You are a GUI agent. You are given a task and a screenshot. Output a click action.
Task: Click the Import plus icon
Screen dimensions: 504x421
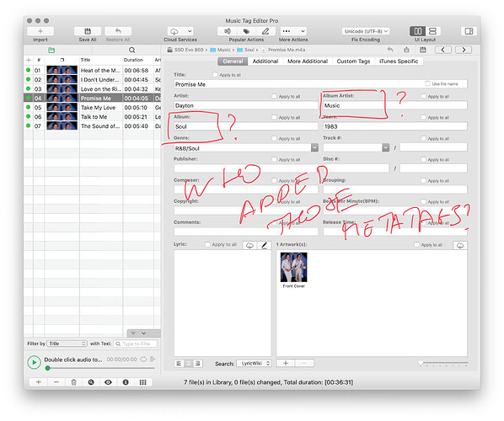(40, 31)
